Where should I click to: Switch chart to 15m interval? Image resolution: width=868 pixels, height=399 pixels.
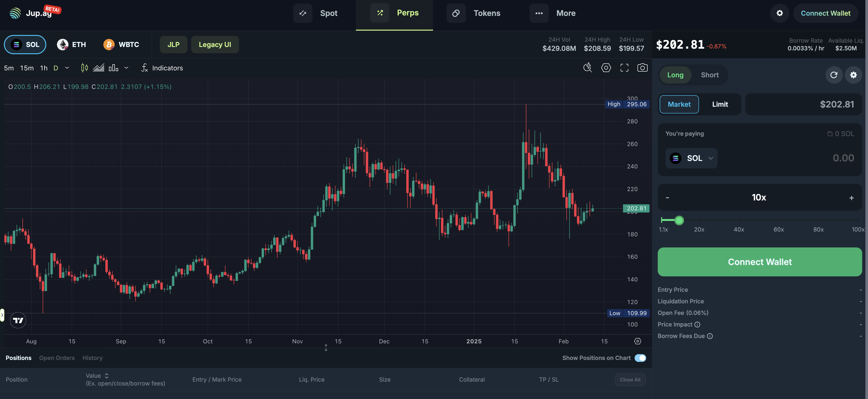27,68
